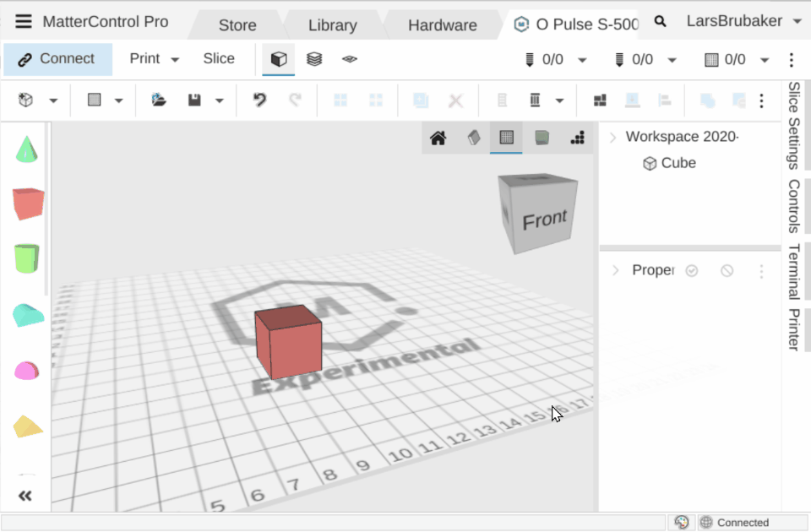Reset view using the home icon

(438, 138)
